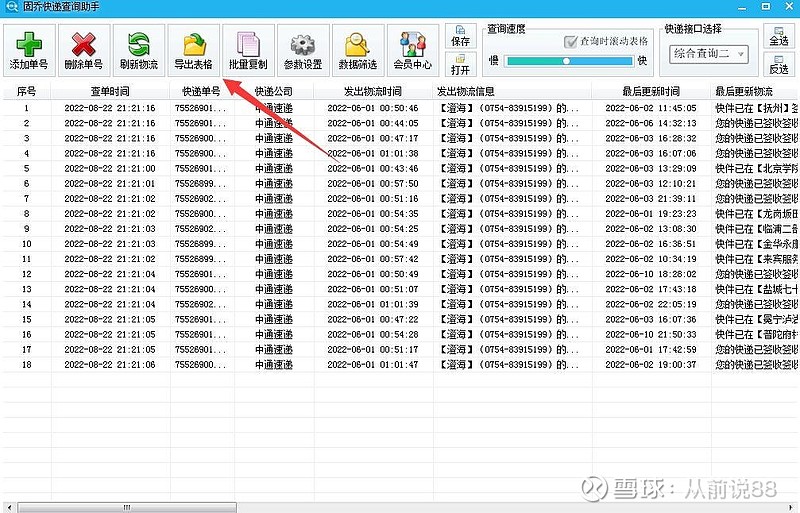Sort by 查单时间 column header
The height and width of the screenshot is (513, 800).
click(110, 91)
